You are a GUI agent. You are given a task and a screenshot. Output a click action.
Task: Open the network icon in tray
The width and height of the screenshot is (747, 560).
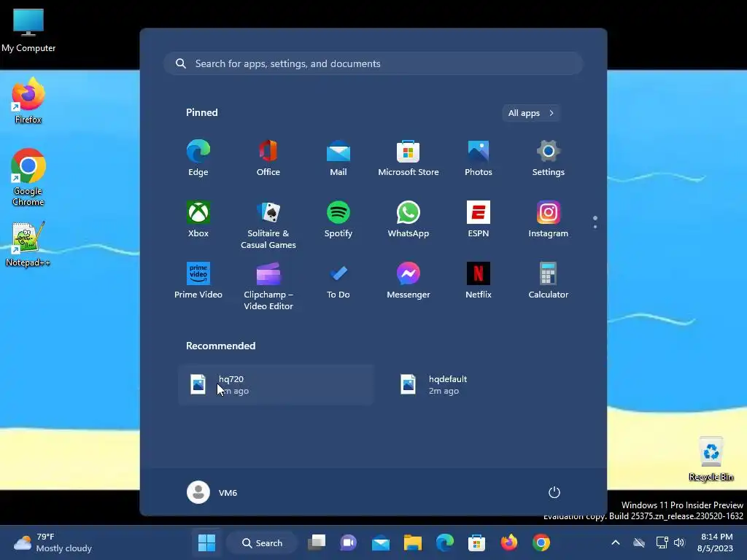(x=662, y=542)
